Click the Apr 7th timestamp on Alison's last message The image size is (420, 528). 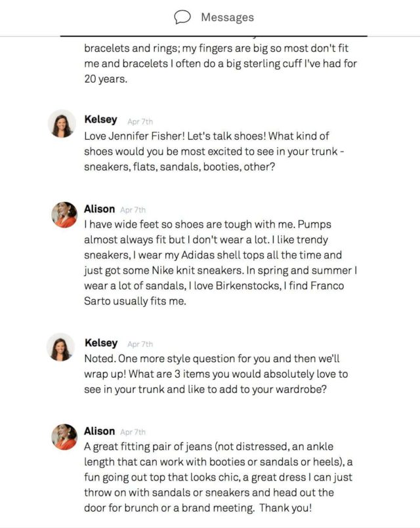click(133, 432)
